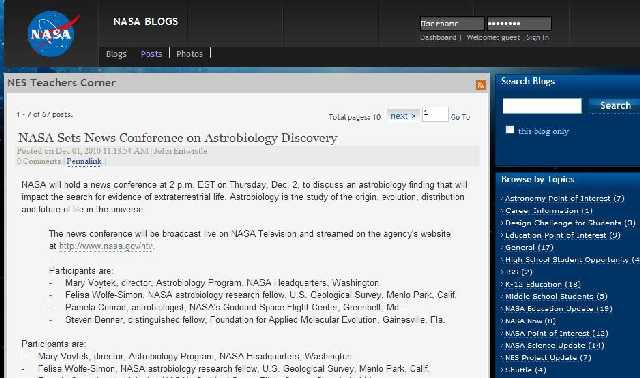Image resolution: width=640 pixels, height=378 pixels.
Task: Browse topic General (17)
Action: click(529, 247)
